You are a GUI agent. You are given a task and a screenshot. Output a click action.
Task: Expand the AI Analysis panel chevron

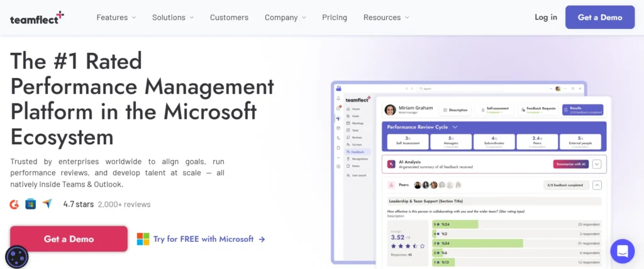tap(597, 164)
